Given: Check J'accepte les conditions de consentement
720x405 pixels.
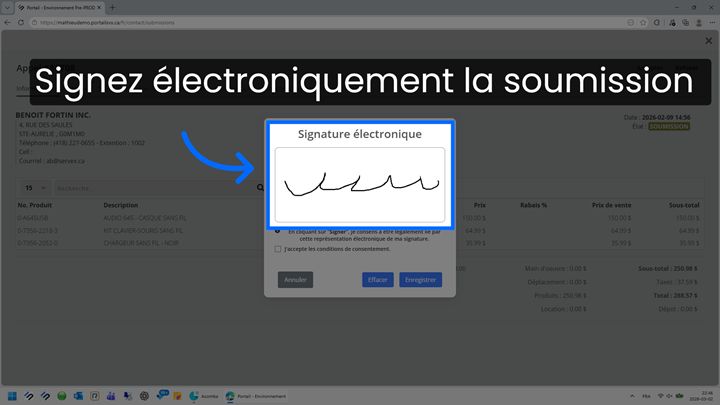Looking at the screenshot, I should [278, 249].
